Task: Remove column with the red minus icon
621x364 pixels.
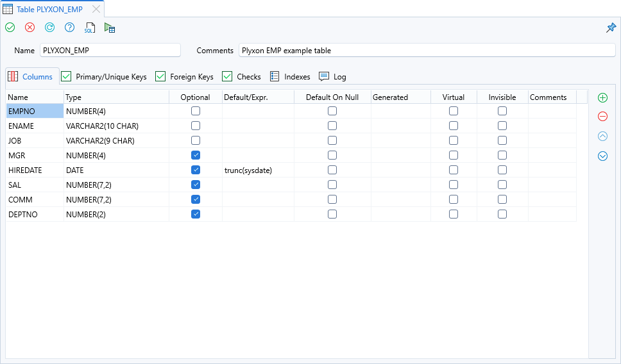Action: click(x=602, y=117)
